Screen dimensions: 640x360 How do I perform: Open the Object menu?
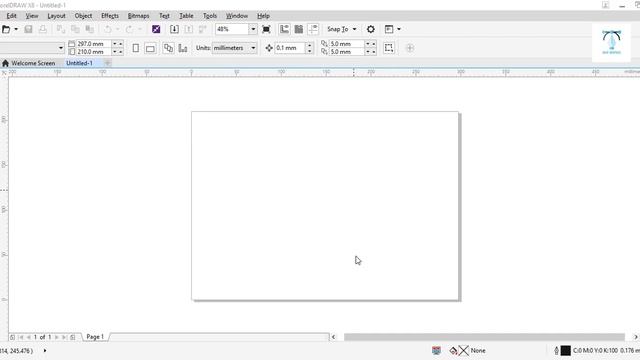(83, 16)
